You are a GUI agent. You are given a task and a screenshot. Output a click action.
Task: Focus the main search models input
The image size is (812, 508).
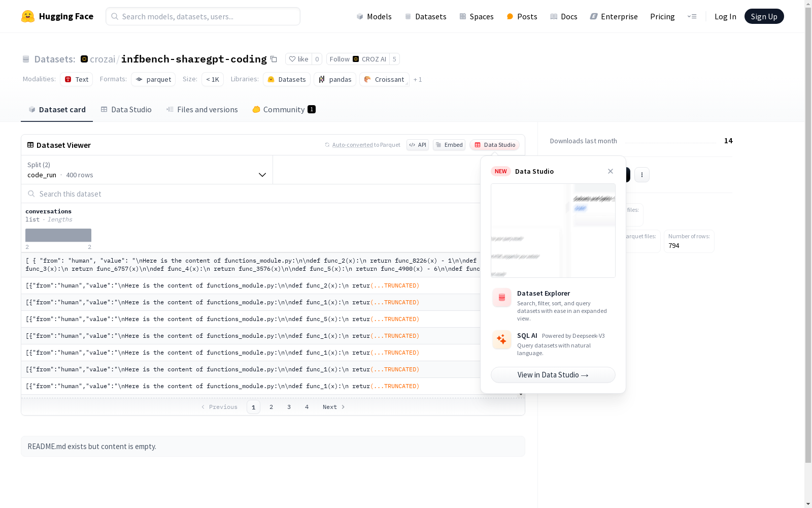coord(203,16)
